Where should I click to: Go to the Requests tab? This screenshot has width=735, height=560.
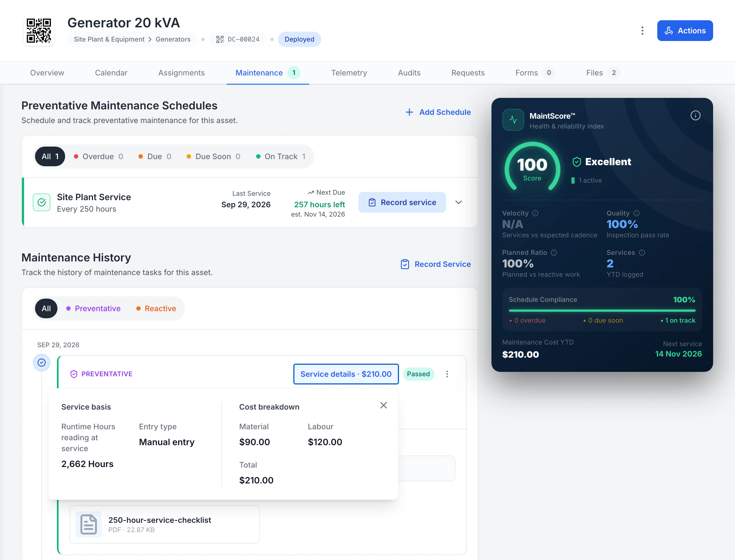(468, 73)
